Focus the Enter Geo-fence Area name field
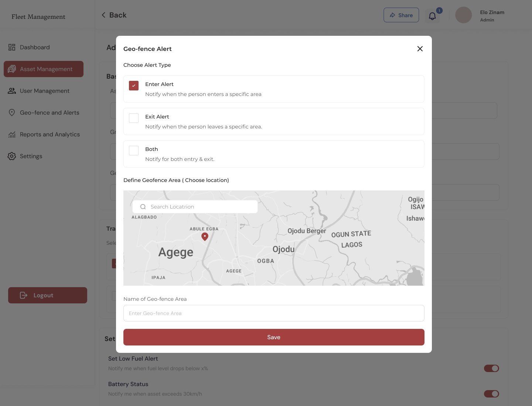Image resolution: width=532 pixels, height=406 pixels. (274, 313)
